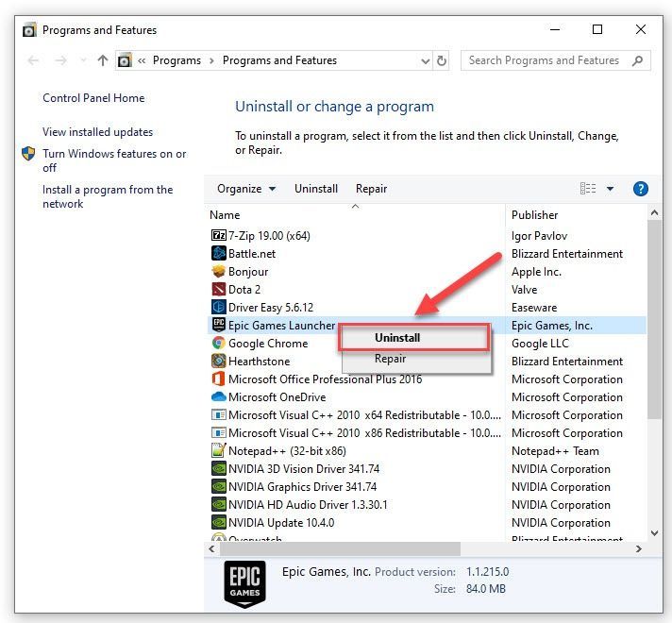Click the Visual C++ 2010 x86 icon
Image resolution: width=672 pixels, height=623 pixels.
click(219, 432)
